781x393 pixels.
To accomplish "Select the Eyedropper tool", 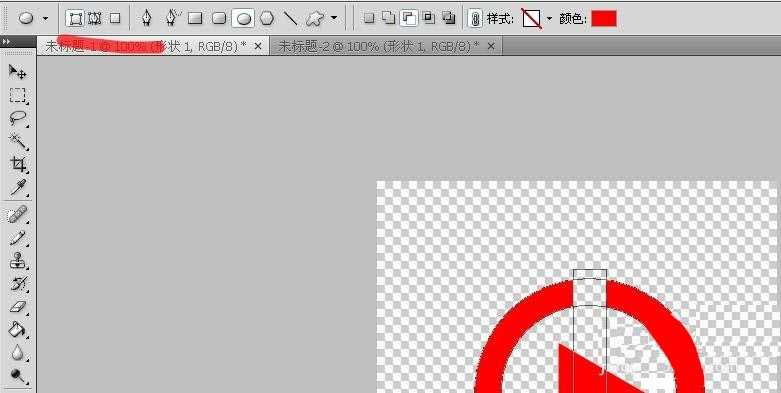I will [18, 188].
